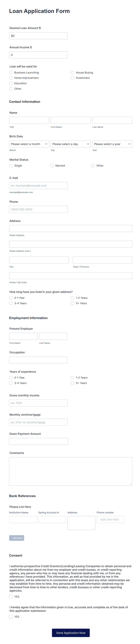The height and width of the screenshot is (644, 140).
Task: Click the Send Application Now button
Action: coord(71,633)
